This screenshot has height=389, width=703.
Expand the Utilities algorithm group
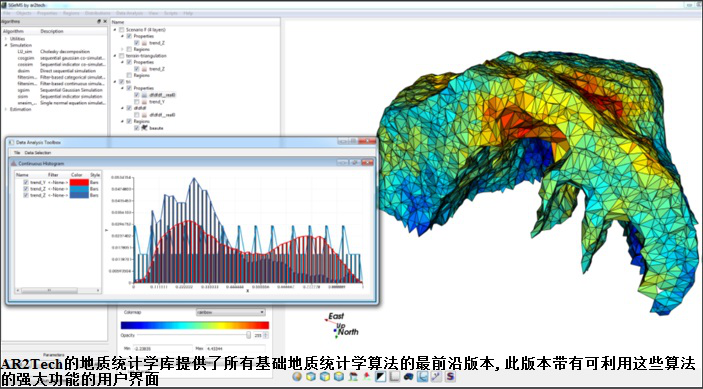[x=6, y=39]
